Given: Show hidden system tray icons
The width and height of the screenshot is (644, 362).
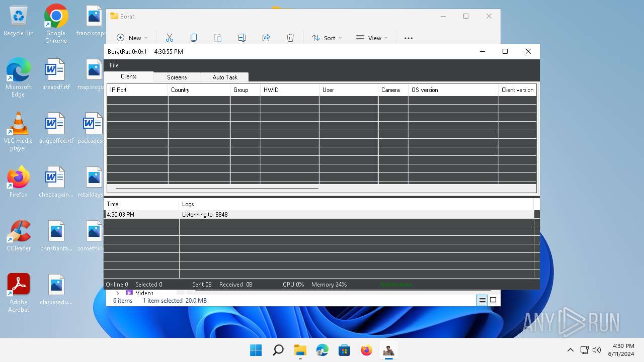Looking at the screenshot, I should pyautogui.click(x=570, y=350).
